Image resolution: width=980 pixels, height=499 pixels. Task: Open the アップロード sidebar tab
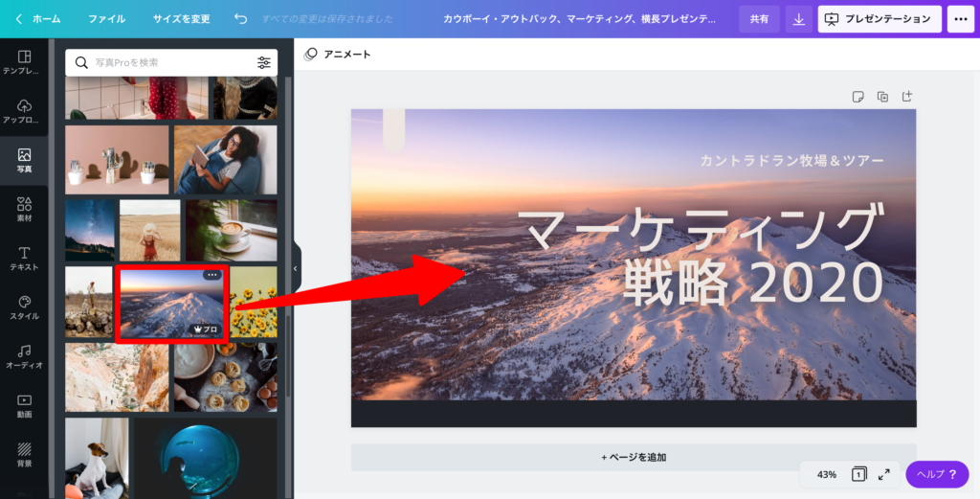click(x=24, y=111)
